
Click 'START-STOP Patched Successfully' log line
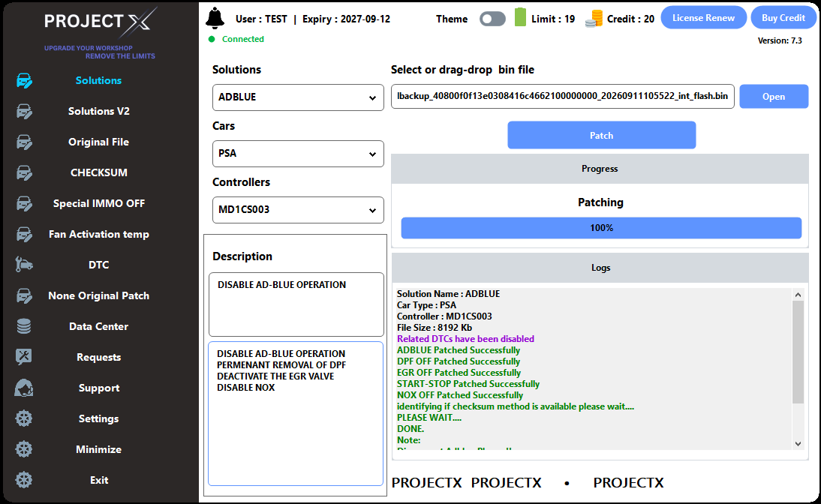pos(468,384)
